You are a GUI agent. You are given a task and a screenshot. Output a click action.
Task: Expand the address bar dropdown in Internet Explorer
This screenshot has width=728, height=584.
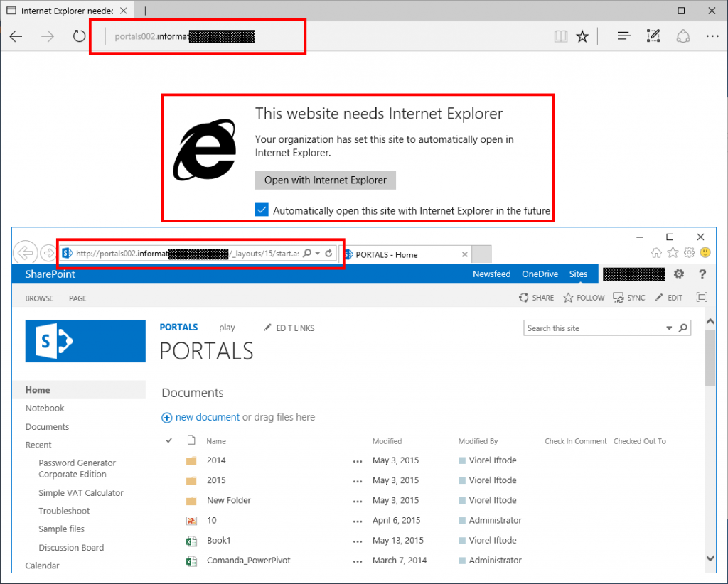click(x=317, y=254)
